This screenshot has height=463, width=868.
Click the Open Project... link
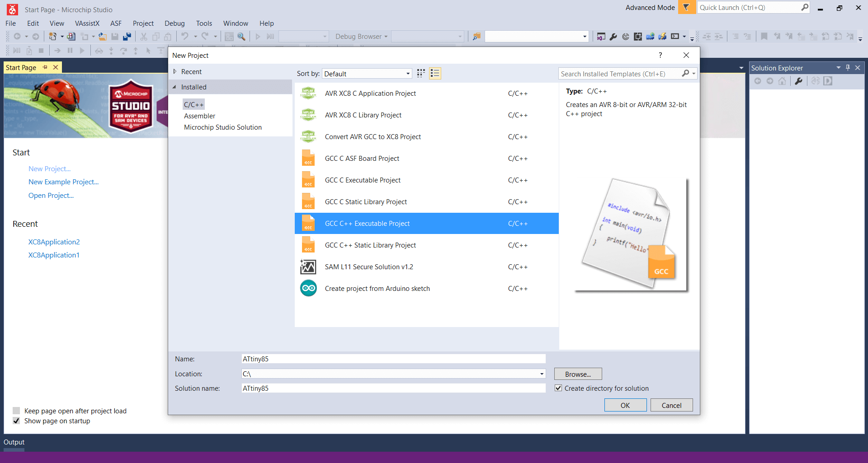(x=51, y=196)
